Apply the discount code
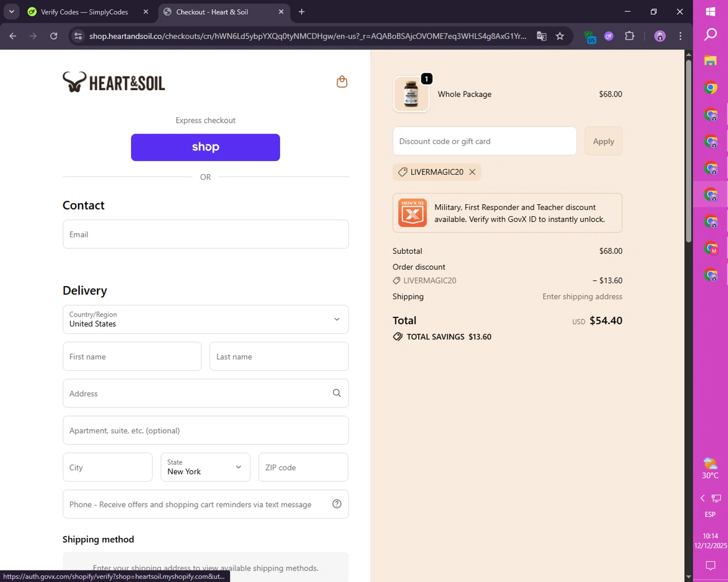Screen dimensions: 728x582 click(x=603, y=141)
